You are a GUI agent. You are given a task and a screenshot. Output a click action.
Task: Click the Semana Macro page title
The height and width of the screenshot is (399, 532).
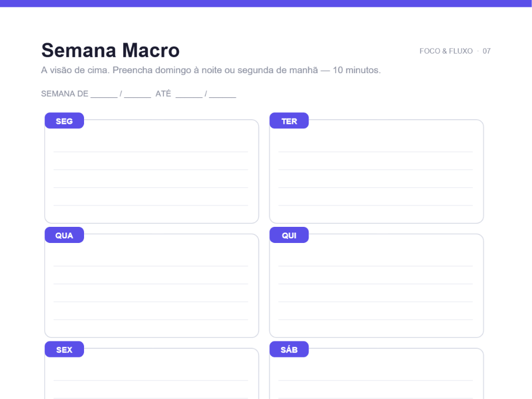(x=111, y=50)
